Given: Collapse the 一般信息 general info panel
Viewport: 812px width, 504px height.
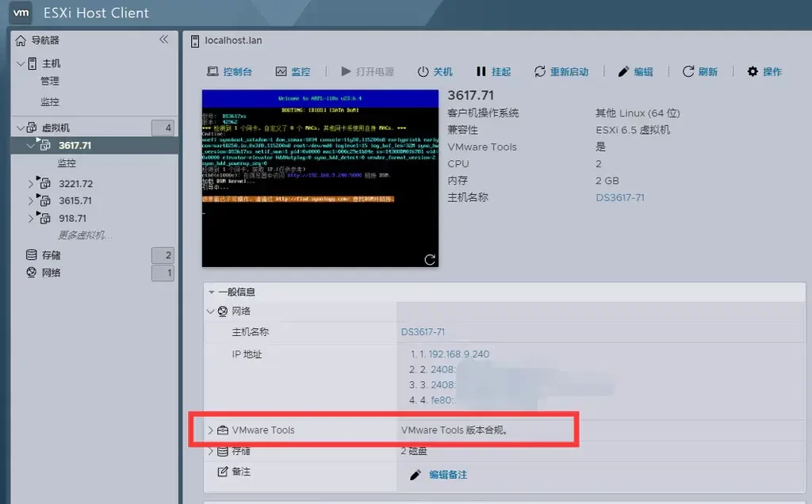Looking at the screenshot, I should click(210, 291).
